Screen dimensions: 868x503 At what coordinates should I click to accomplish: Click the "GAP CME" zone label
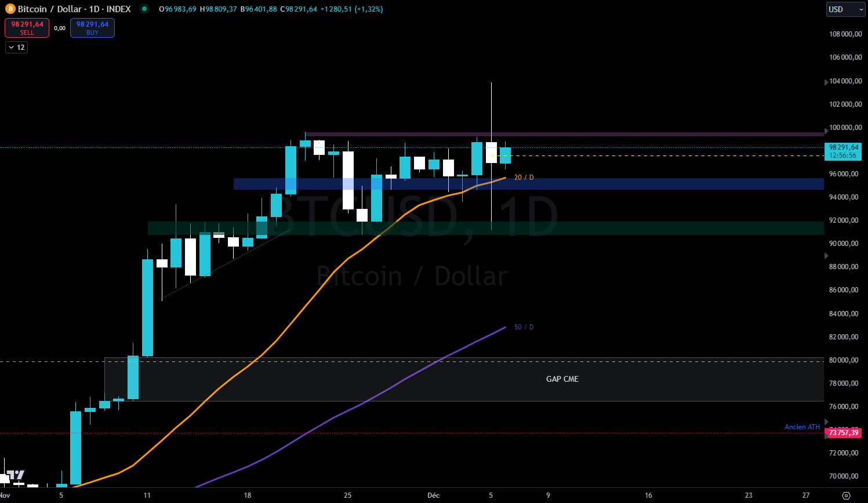click(561, 379)
